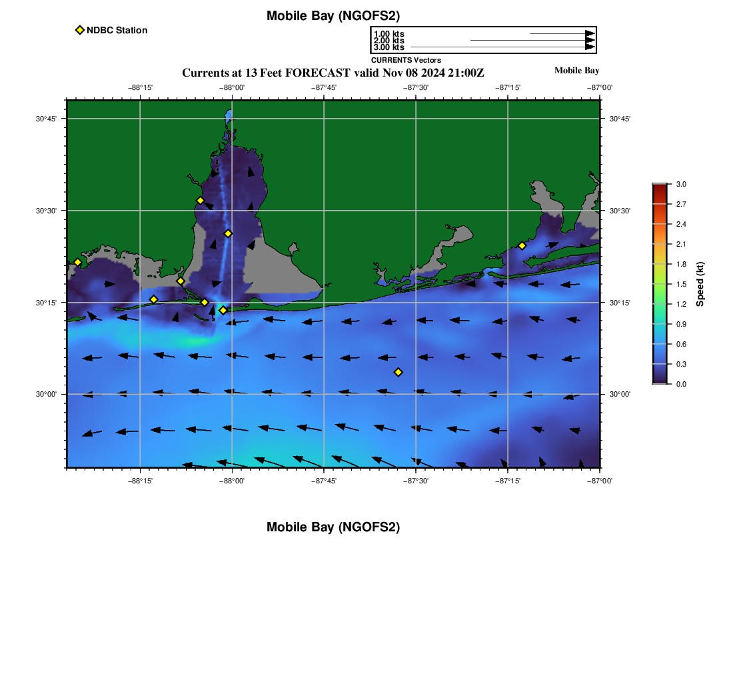Click the top Mobile Bay (NGOFS2) title
This screenshot has width=733, height=700.
click(333, 16)
